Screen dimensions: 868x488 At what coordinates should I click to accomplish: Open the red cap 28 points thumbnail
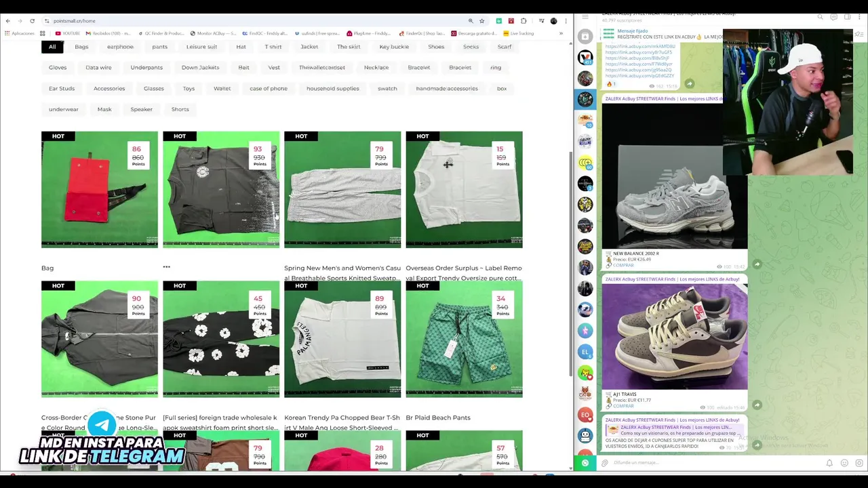click(x=342, y=450)
